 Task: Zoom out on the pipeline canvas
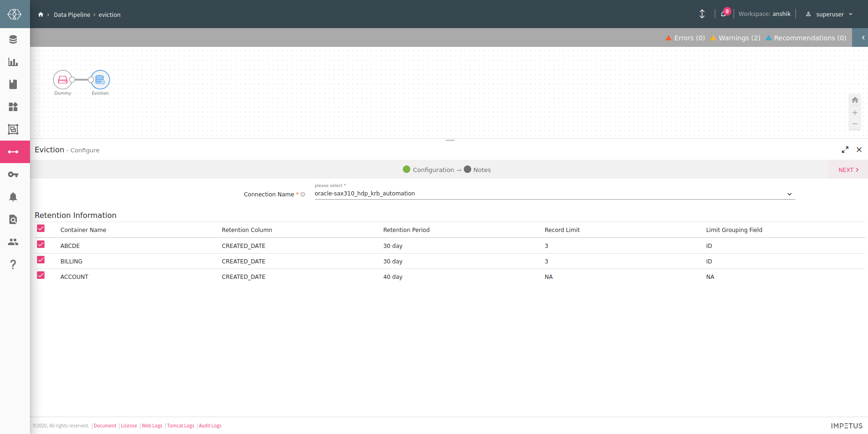click(x=855, y=124)
